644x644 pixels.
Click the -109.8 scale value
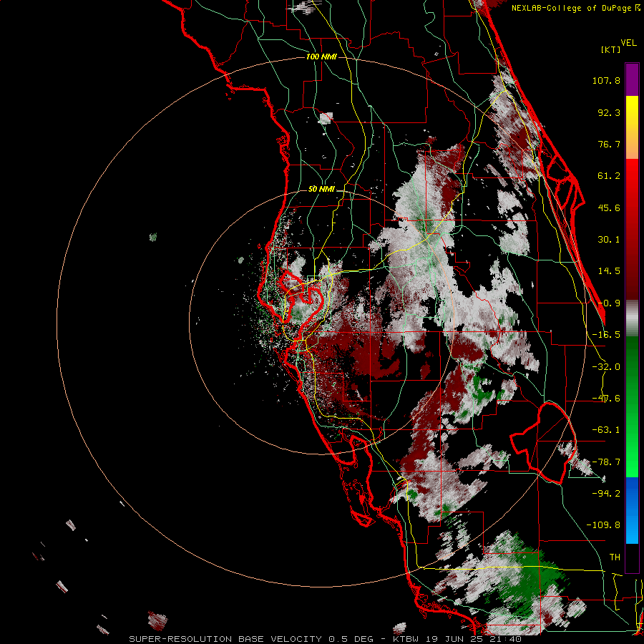click(x=603, y=525)
